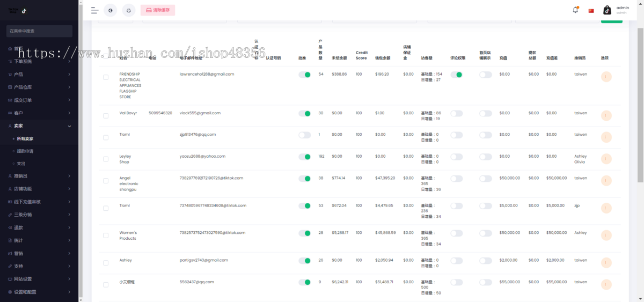
Task: Open the globe website icon in the header
Action: [110, 10]
